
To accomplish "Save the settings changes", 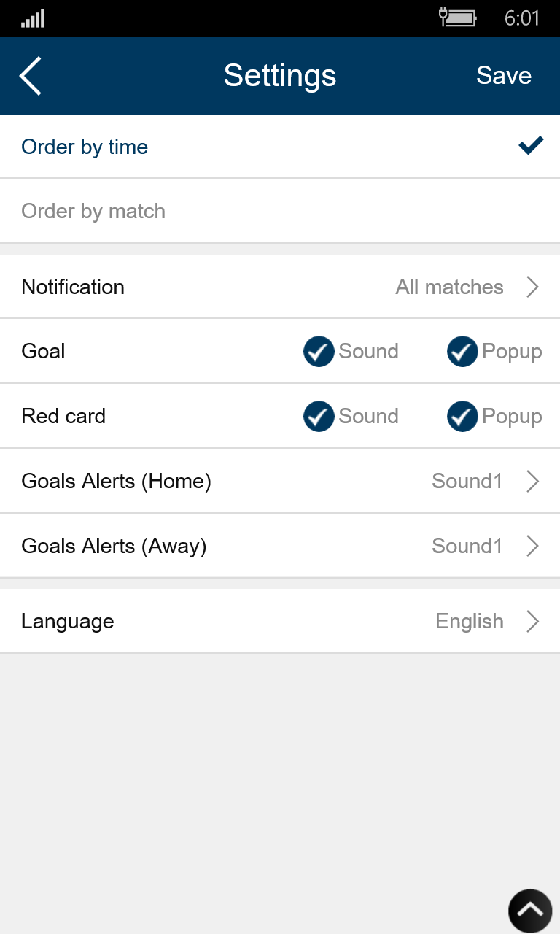I will 503,75.
